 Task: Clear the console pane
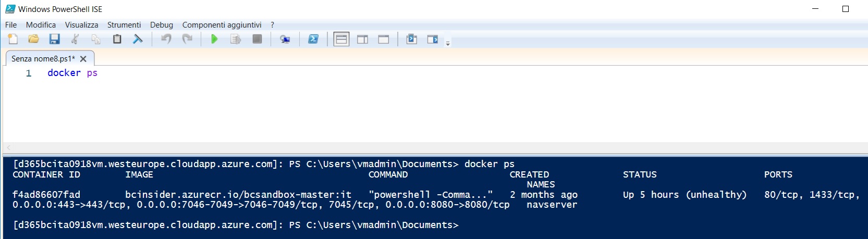(x=138, y=39)
